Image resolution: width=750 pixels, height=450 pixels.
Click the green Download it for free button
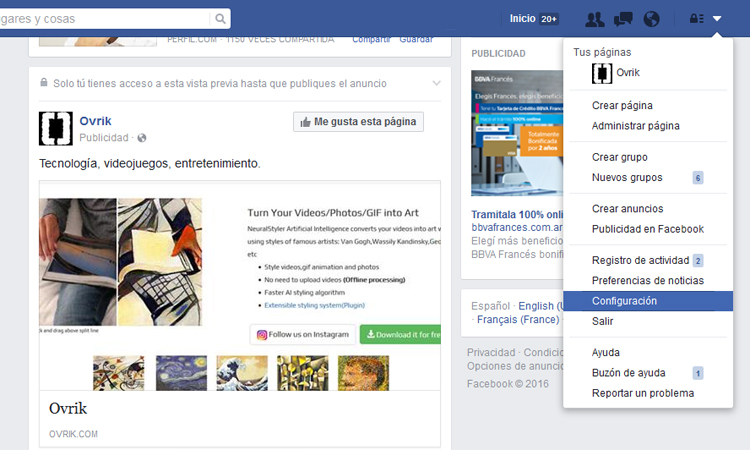pos(401,335)
